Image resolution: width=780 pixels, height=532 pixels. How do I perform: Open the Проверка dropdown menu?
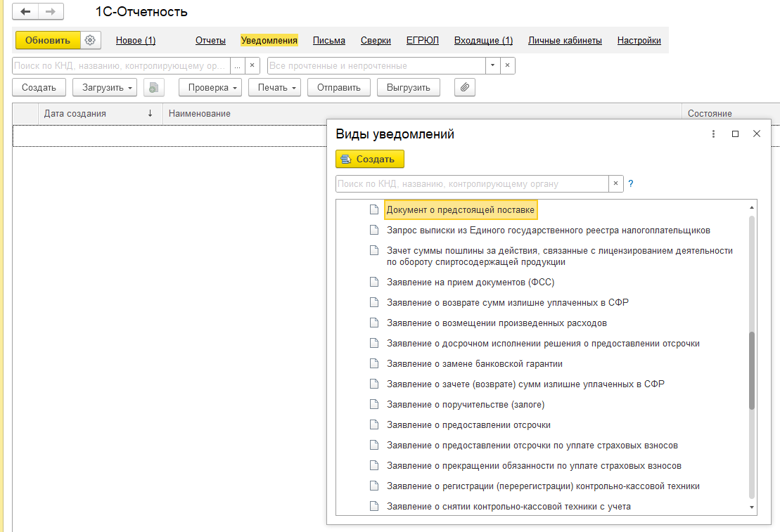click(x=210, y=87)
